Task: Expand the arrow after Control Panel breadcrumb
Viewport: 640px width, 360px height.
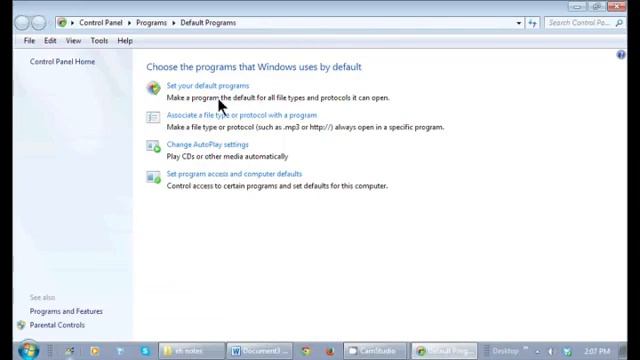Action: pyautogui.click(x=129, y=23)
